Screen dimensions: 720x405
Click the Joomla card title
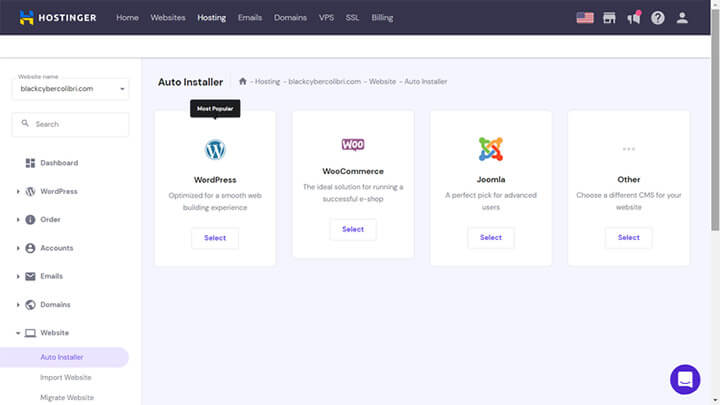tap(490, 180)
